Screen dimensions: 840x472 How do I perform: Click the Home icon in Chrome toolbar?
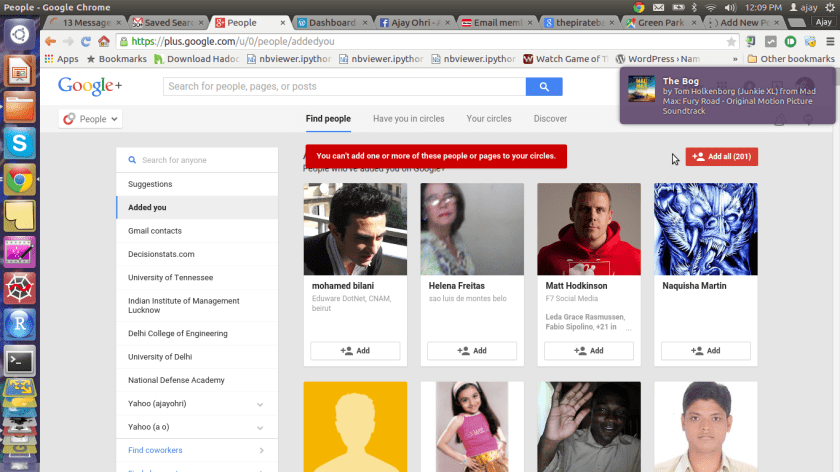103,41
